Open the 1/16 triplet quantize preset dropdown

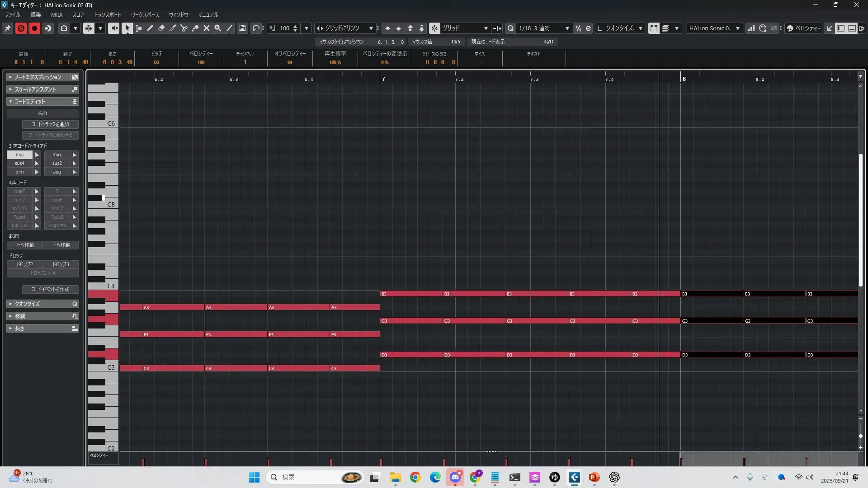click(x=567, y=28)
